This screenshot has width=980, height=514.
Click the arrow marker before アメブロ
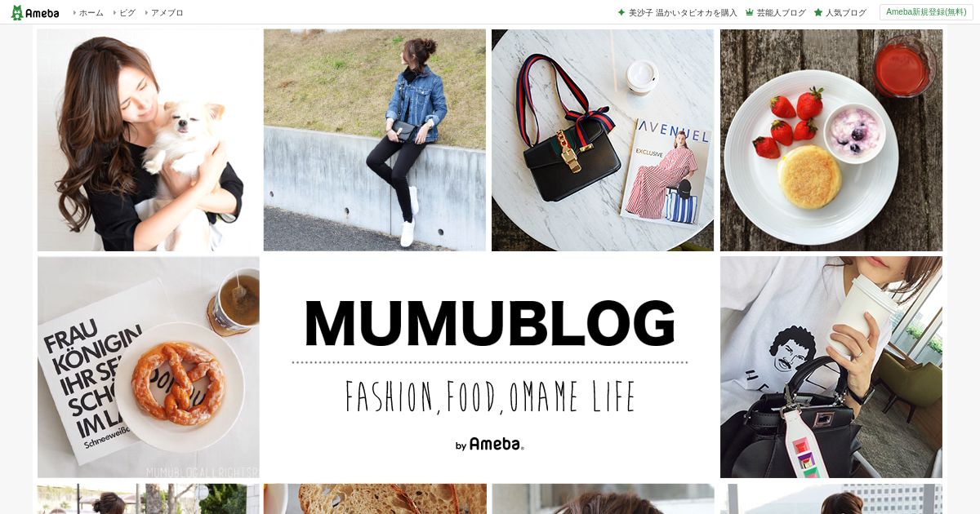click(x=146, y=13)
